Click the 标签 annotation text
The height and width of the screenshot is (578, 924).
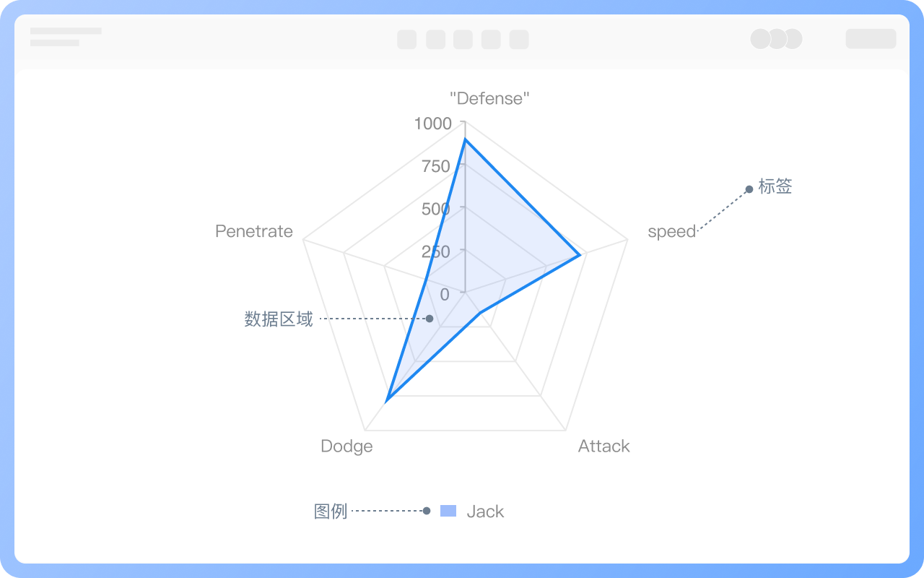[775, 186]
